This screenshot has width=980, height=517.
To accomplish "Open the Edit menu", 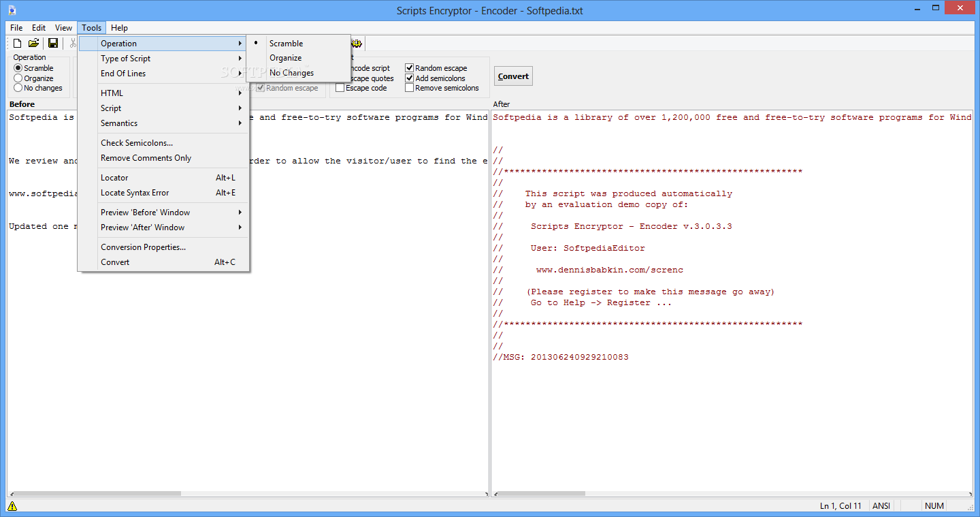I will point(39,28).
